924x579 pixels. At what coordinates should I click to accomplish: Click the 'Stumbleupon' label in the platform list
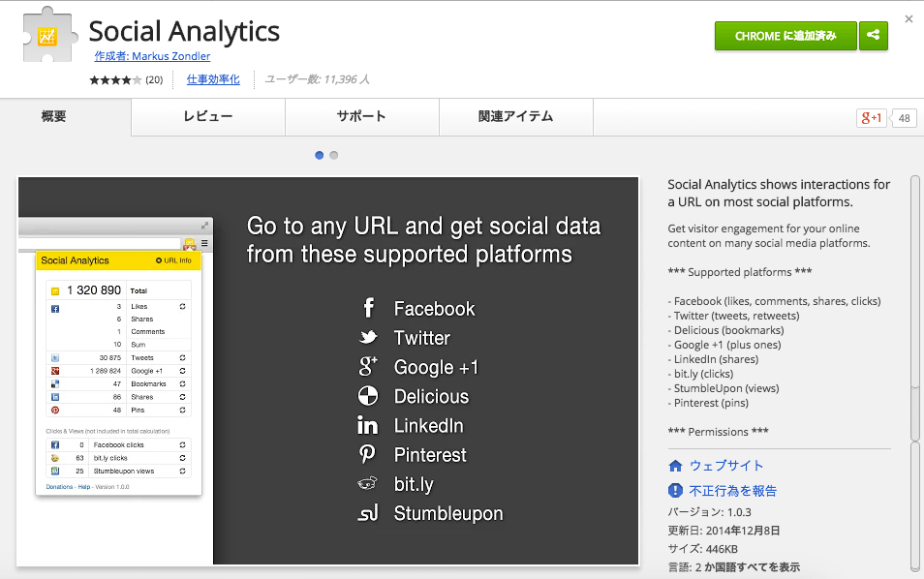coord(448,513)
